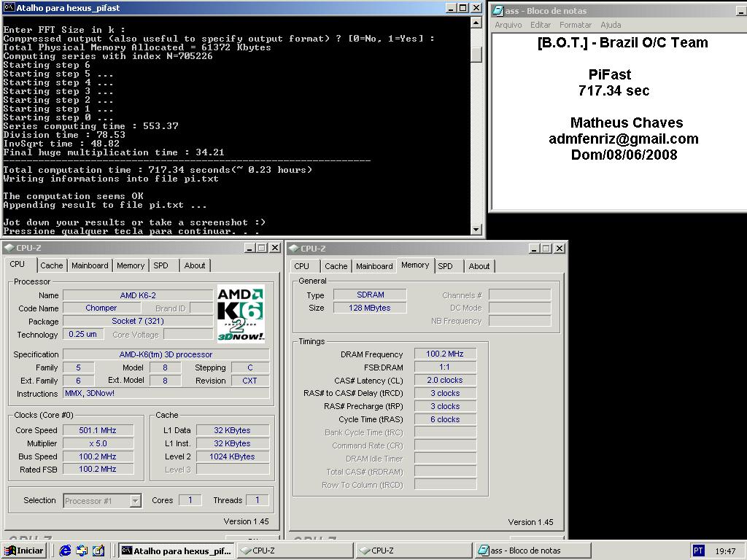The height and width of the screenshot is (560, 747).
Task: Click the console scrollbar down arrow
Action: tap(476, 230)
